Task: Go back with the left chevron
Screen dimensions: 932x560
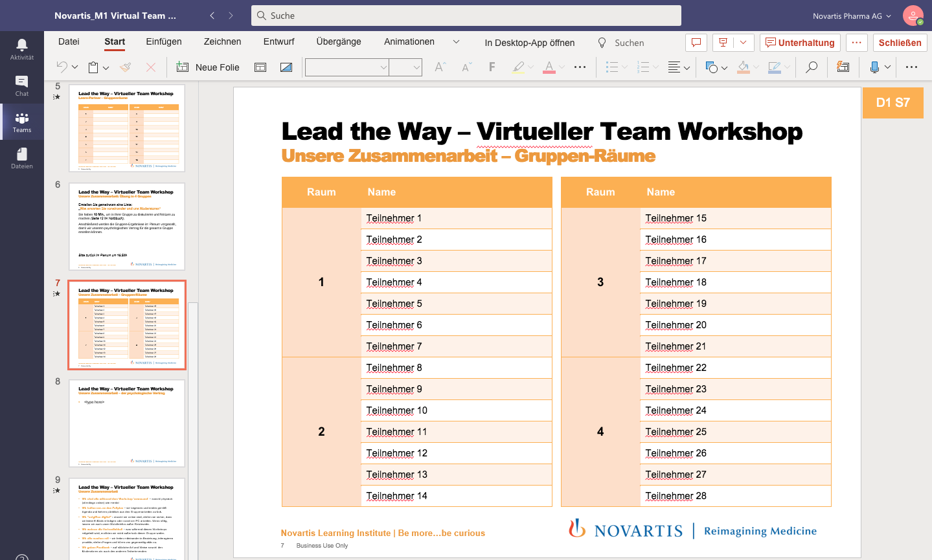Action: tap(212, 16)
